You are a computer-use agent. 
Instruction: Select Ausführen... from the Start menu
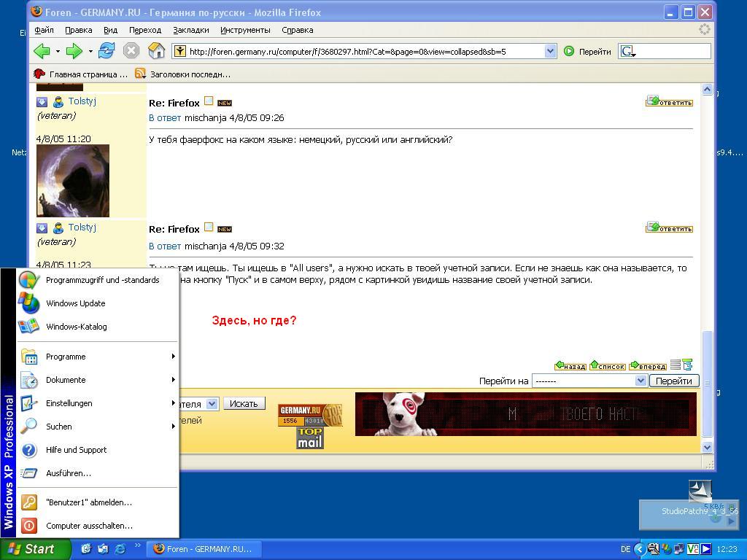coord(68,473)
